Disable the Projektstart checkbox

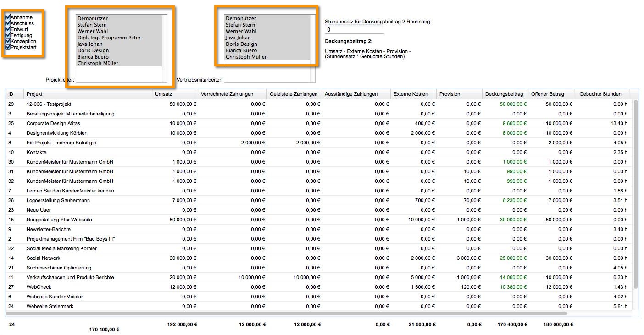8,47
